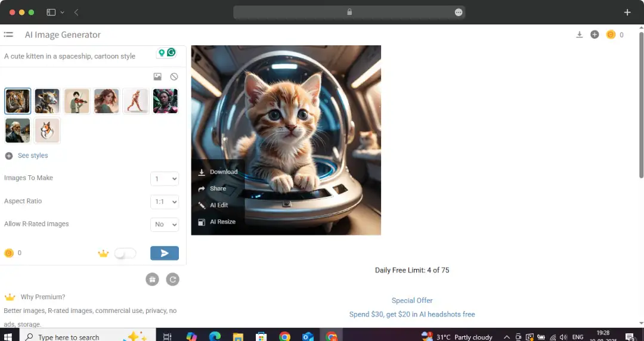Select the tiger style thumbnail
644x341 pixels.
tap(18, 101)
